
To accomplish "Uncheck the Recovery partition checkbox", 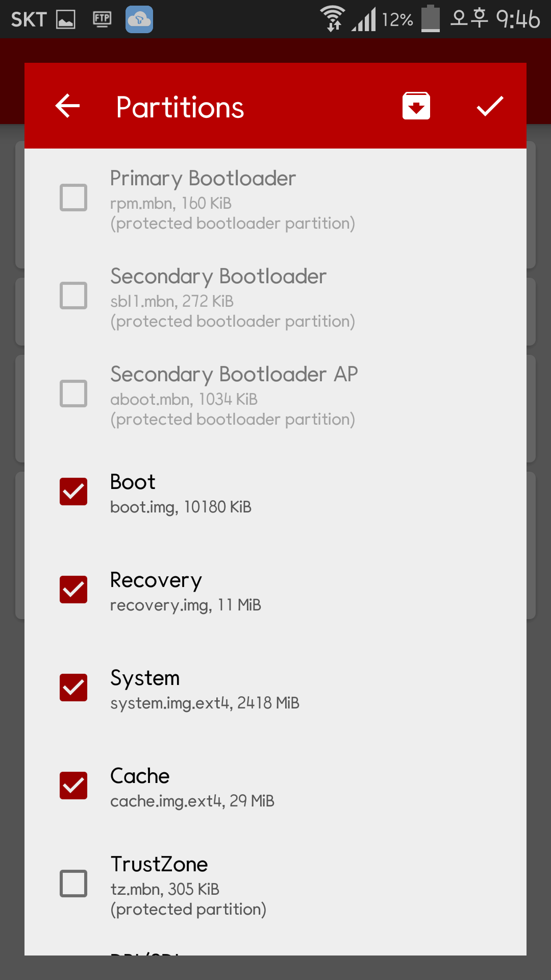I will tap(73, 590).
